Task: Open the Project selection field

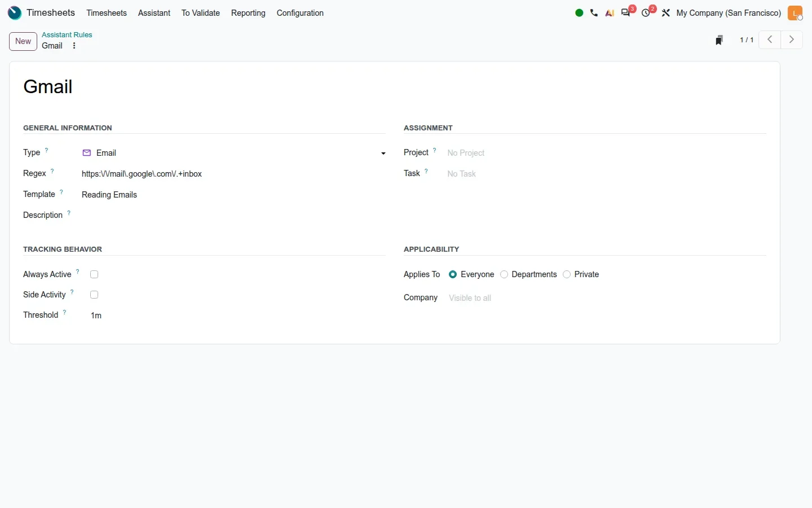Action: pyautogui.click(x=606, y=153)
